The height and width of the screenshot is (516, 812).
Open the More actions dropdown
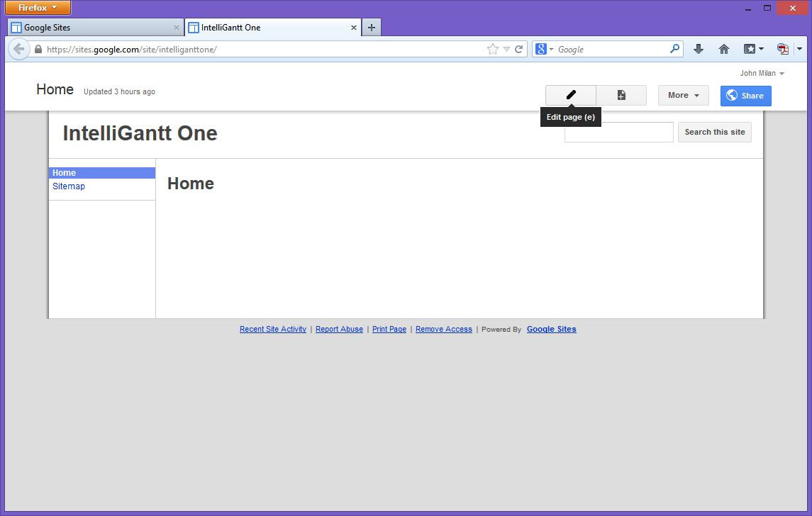click(x=682, y=94)
